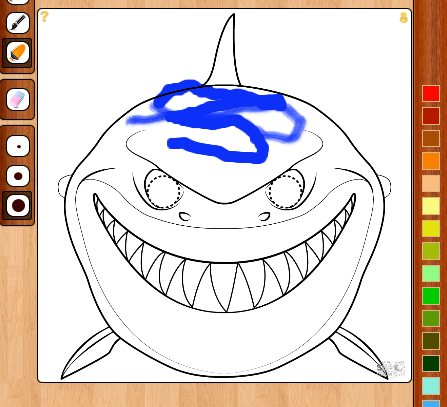Pick the dark forest green swatch

click(431, 363)
